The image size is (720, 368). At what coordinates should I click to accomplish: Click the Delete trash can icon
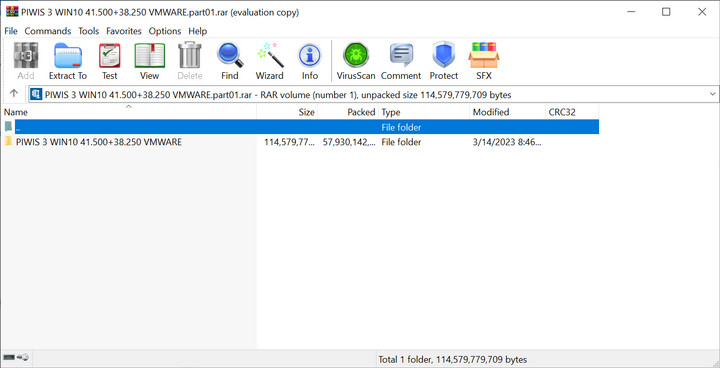190,61
